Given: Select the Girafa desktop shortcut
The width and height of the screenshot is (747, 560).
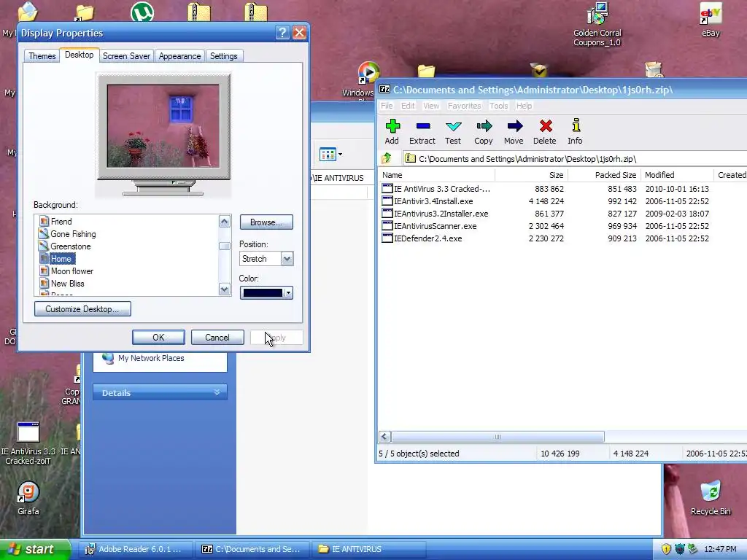Looking at the screenshot, I should click(x=28, y=498).
